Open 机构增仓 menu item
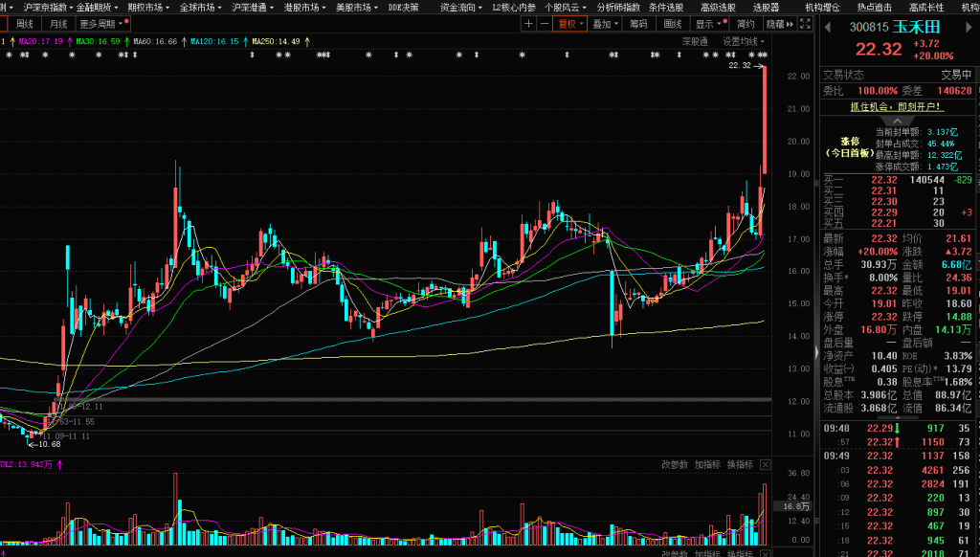 (822, 8)
